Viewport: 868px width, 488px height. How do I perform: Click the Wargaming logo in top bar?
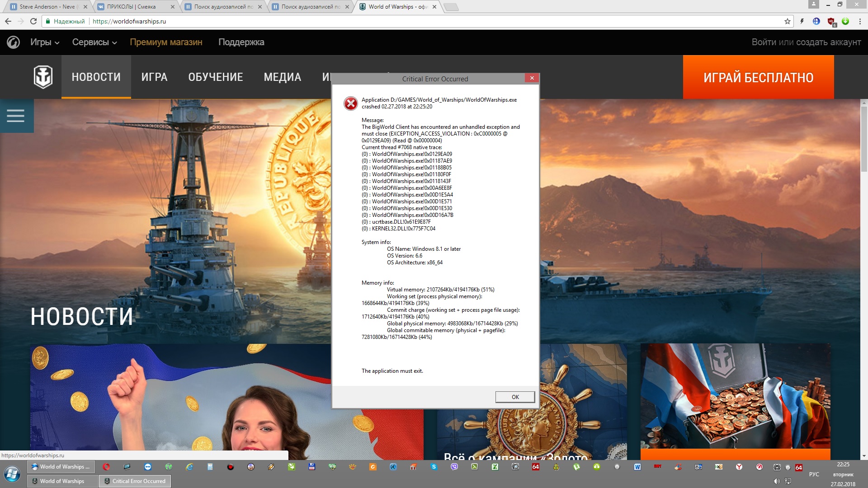point(13,42)
